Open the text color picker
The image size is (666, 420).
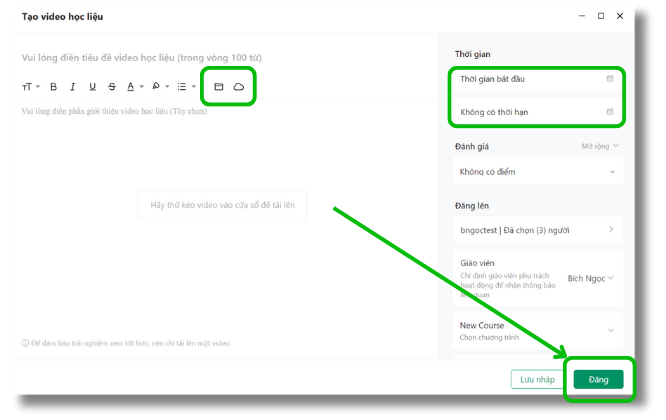tap(133, 87)
